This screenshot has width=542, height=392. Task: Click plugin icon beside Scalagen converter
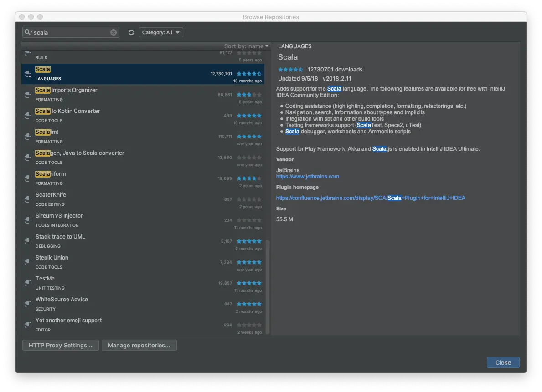(x=28, y=157)
